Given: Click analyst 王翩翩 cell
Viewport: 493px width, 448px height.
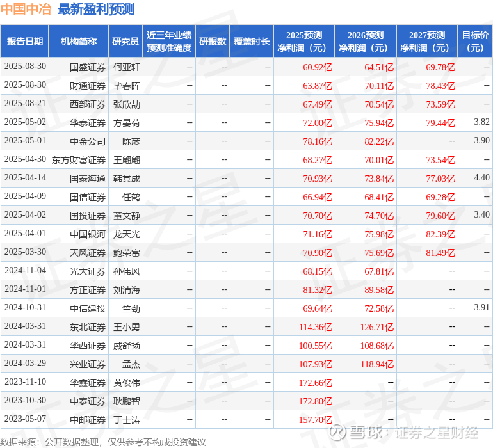Looking at the screenshot, I should click(x=127, y=160).
